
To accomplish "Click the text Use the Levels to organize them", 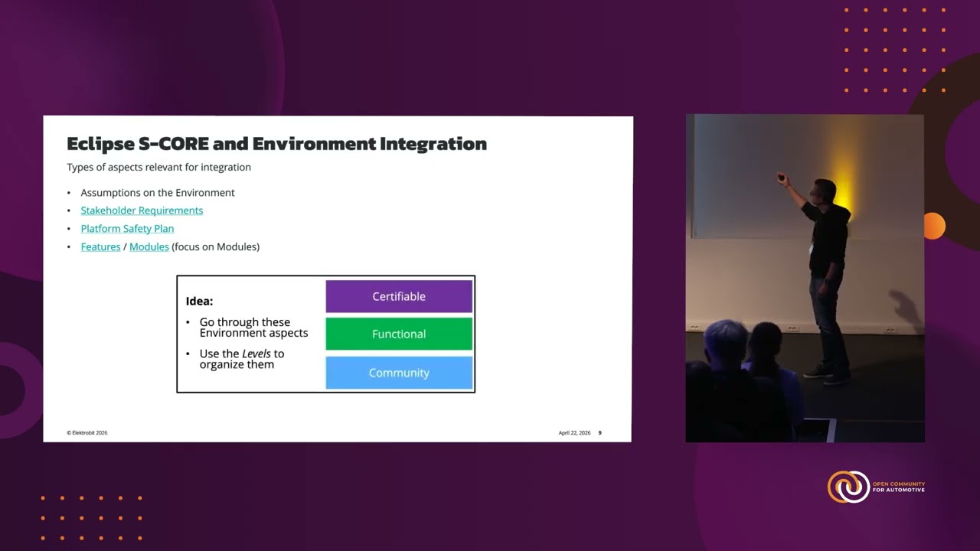I will (241, 359).
